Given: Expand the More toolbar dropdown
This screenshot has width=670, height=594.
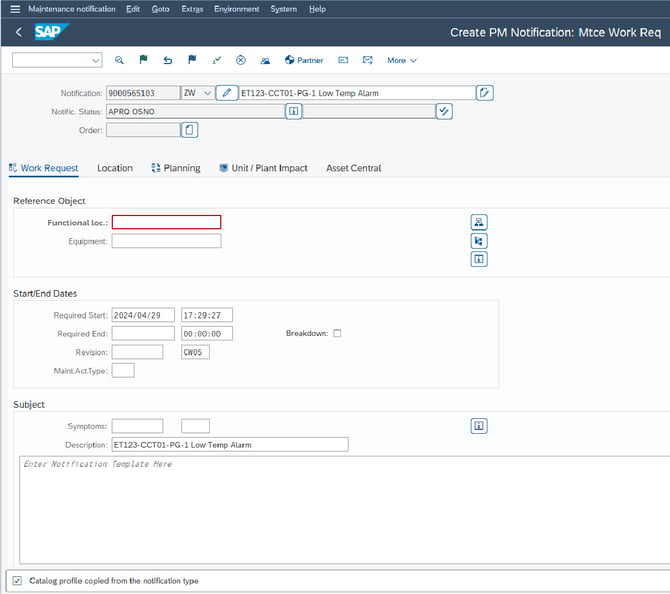Looking at the screenshot, I should click(402, 60).
